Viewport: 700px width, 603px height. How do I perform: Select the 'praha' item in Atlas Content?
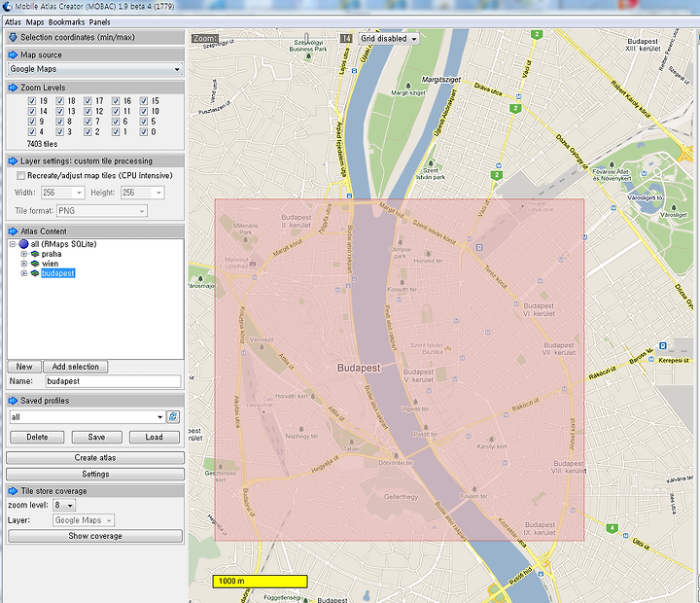point(52,254)
